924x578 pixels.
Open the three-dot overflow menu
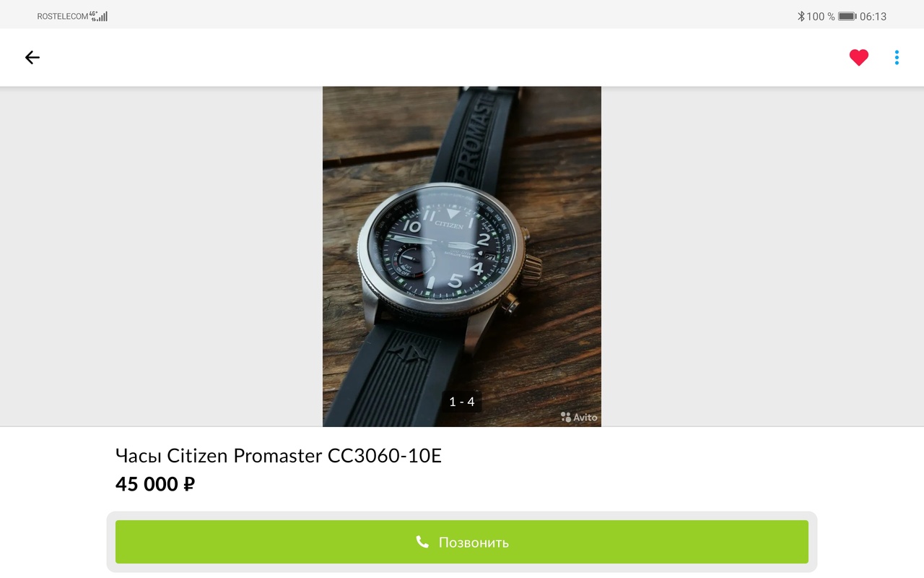pos(897,58)
